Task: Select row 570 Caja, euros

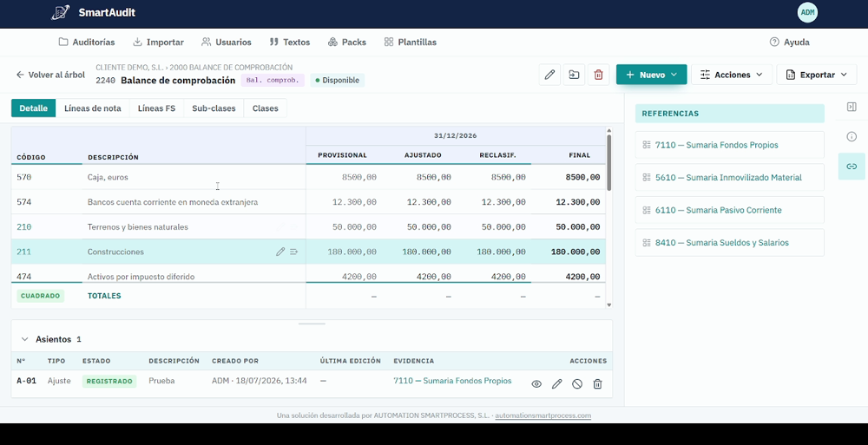Action: point(308,177)
